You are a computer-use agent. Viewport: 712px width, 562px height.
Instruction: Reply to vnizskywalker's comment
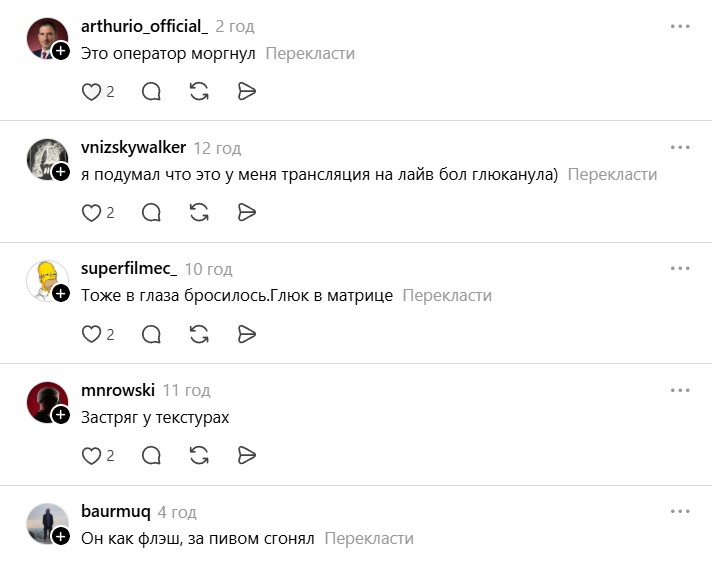tap(151, 213)
